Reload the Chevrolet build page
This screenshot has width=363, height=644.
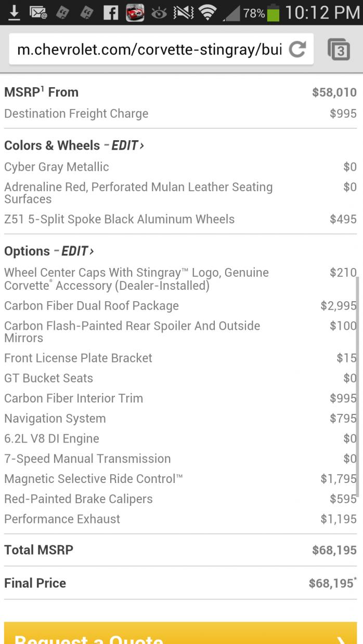(x=296, y=50)
